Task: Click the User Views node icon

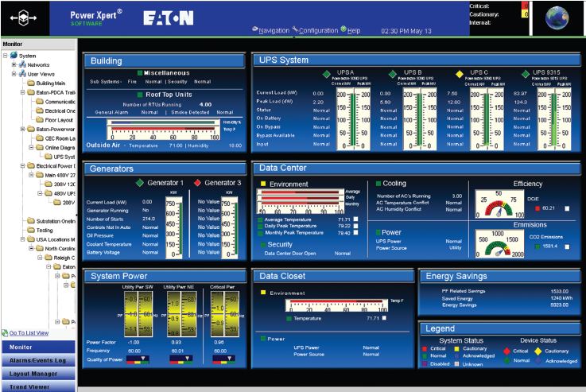Action: pos(22,74)
